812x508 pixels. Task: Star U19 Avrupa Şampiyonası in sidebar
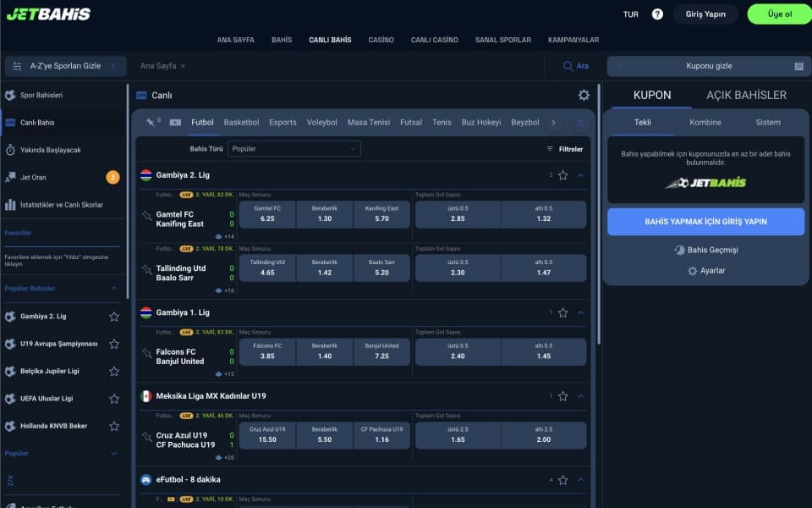coord(114,344)
